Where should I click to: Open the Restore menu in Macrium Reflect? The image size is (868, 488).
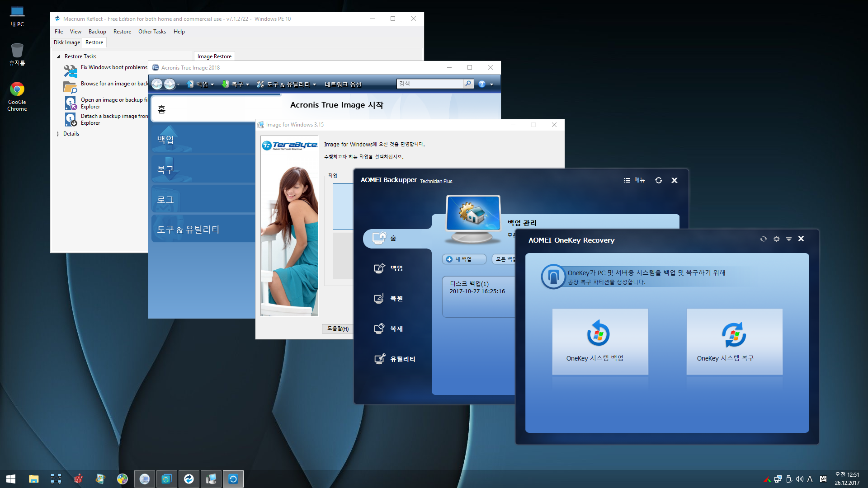pos(122,32)
